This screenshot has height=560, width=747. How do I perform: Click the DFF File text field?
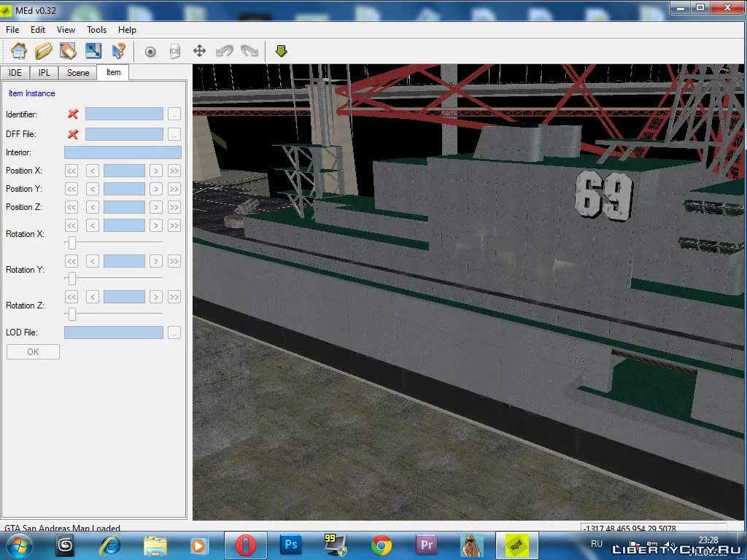tap(124, 134)
